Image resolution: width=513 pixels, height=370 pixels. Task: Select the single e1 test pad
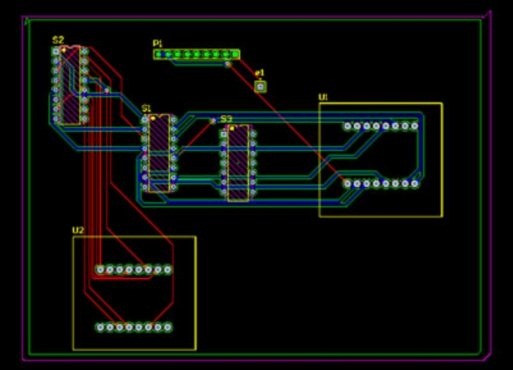pos(260,87)
